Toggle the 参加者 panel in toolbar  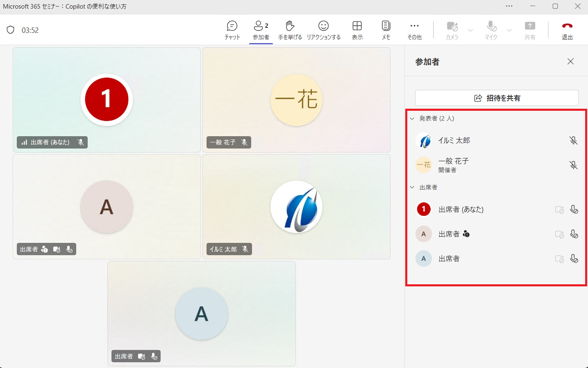(x=261, y=30)
